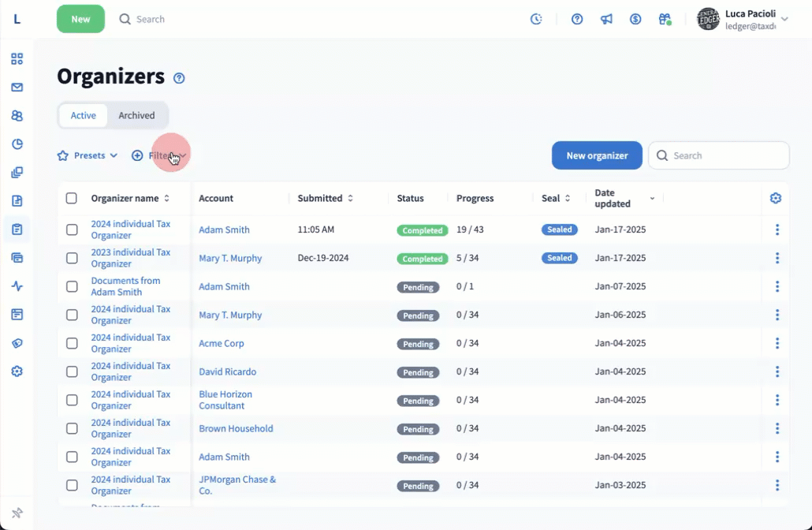Image resolution: width=812 pixels, height=530 pixels.
Task: Click the timer clock icon in header
Action: (x=536, y=19)
